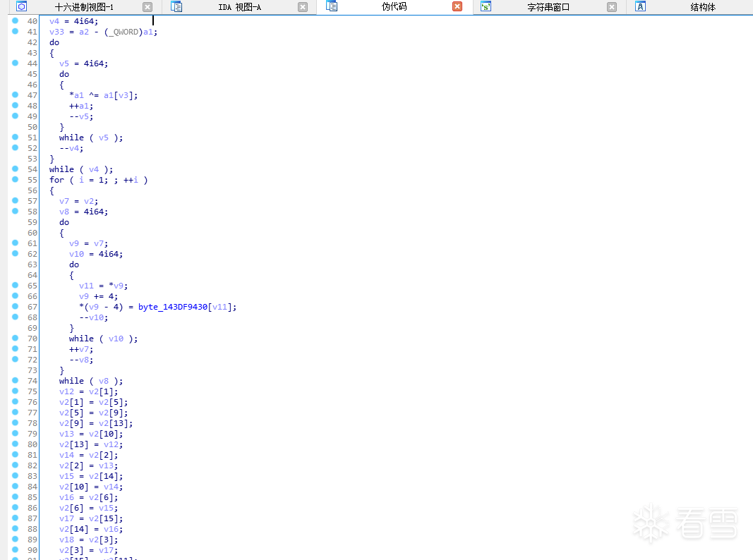The image size is (753, 560).
Task: Open the 字符串窗口 tab
Action: click(x=548, y=7)
